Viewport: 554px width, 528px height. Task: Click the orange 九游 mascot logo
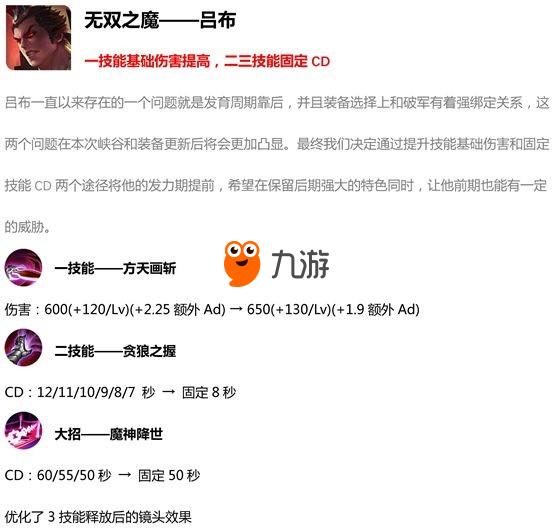click(242, 264)
